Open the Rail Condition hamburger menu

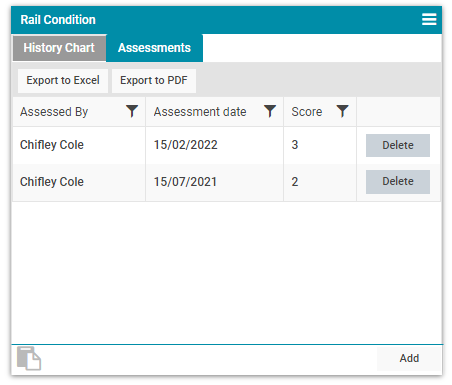(429, 19)
